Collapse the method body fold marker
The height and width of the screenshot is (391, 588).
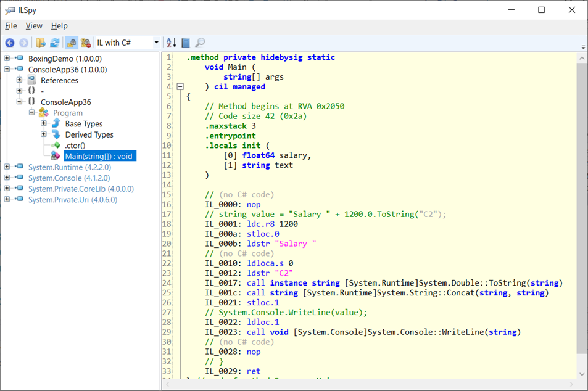click(x=180, y=86)
